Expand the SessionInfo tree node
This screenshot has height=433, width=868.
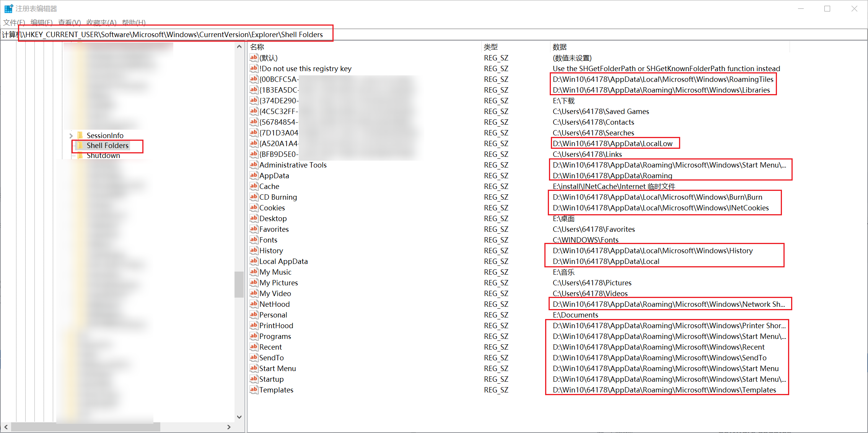[x=71, y=135]
